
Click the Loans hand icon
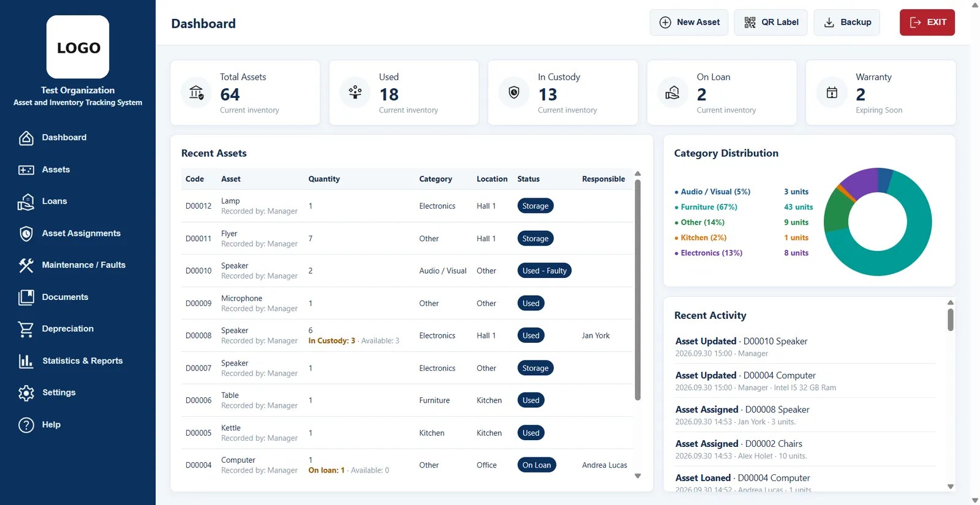click(x=26, y=201)
